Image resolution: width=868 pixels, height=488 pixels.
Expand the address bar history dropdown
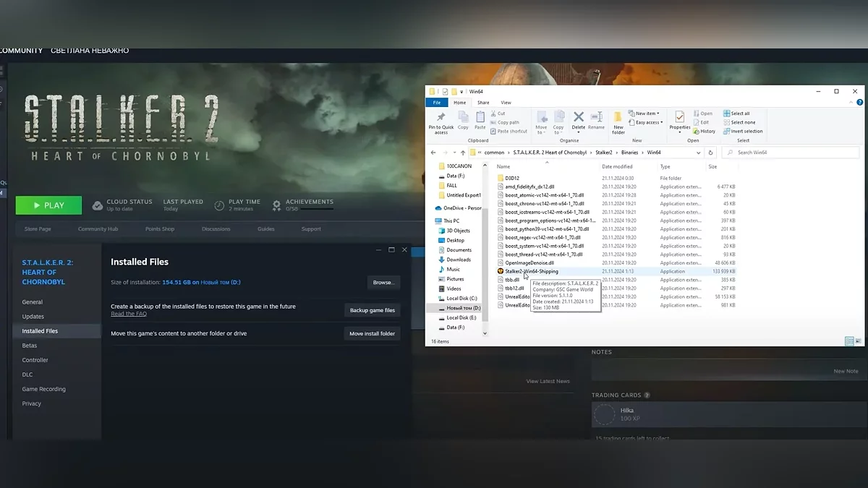[698, 153]
